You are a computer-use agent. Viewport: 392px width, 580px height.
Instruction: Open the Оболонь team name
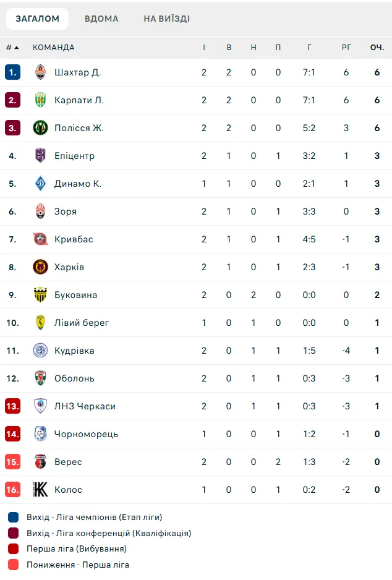74,378
